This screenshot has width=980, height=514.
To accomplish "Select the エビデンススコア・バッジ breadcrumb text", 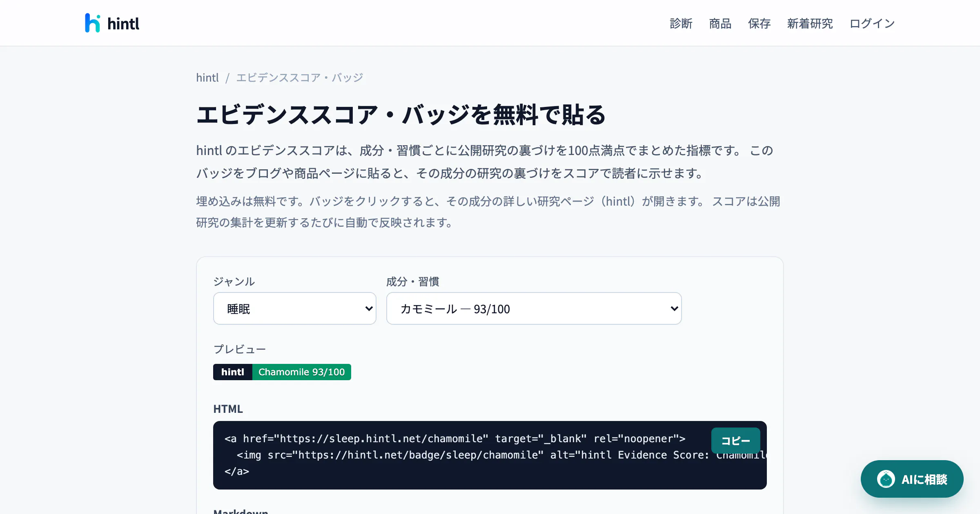I will click(x=300, y=78).
